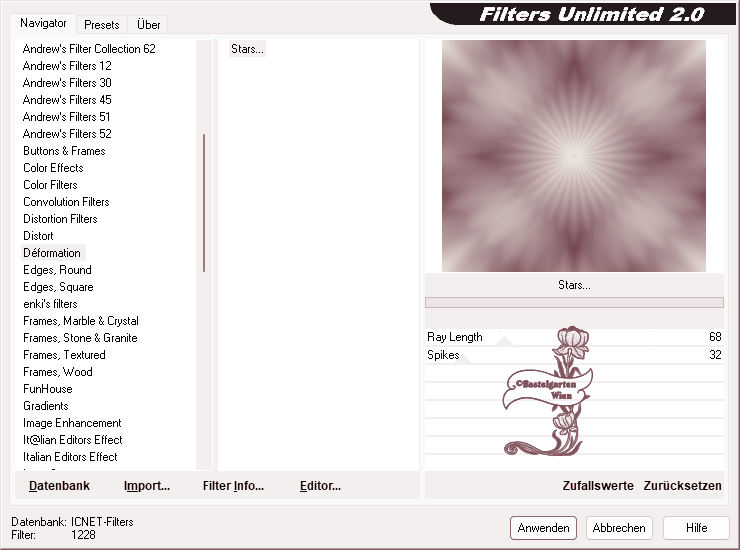Click Import... button

coord(147,486)
